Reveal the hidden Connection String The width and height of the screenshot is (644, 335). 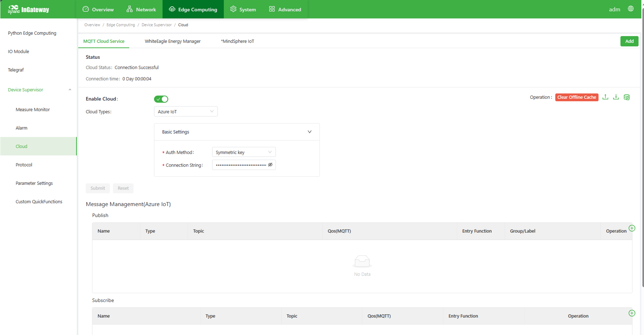(x=270, y=165)
